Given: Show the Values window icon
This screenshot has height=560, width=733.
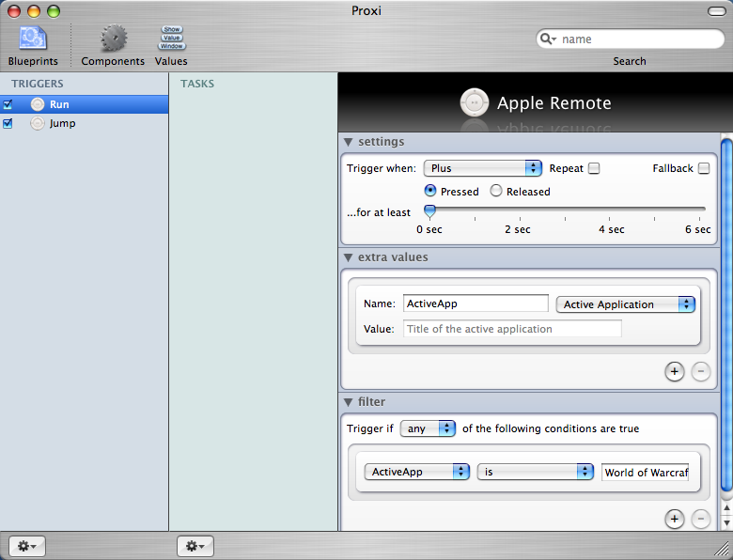Looking at the screenshot, I should [x=172, y=38].
